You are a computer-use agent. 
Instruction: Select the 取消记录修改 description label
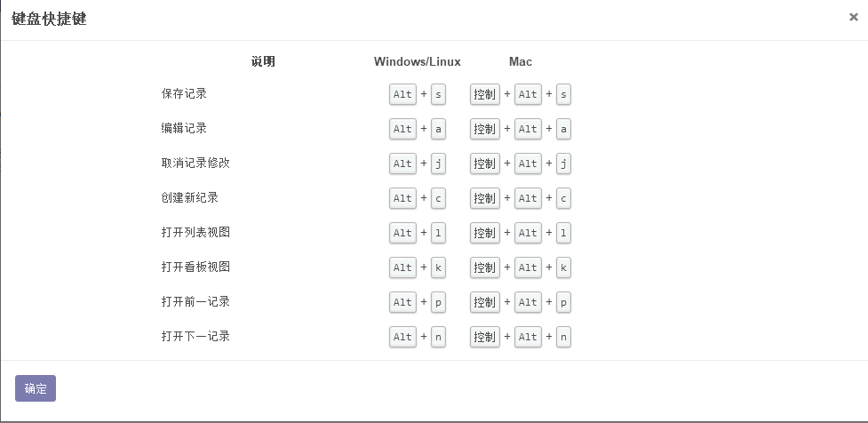tap(195, 163)
